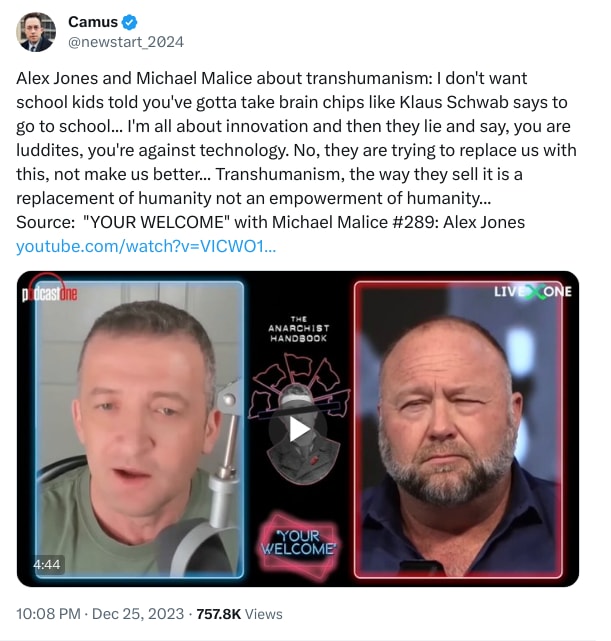
Task: Follow the youtube.com/watch link
Action: point(146,247)
